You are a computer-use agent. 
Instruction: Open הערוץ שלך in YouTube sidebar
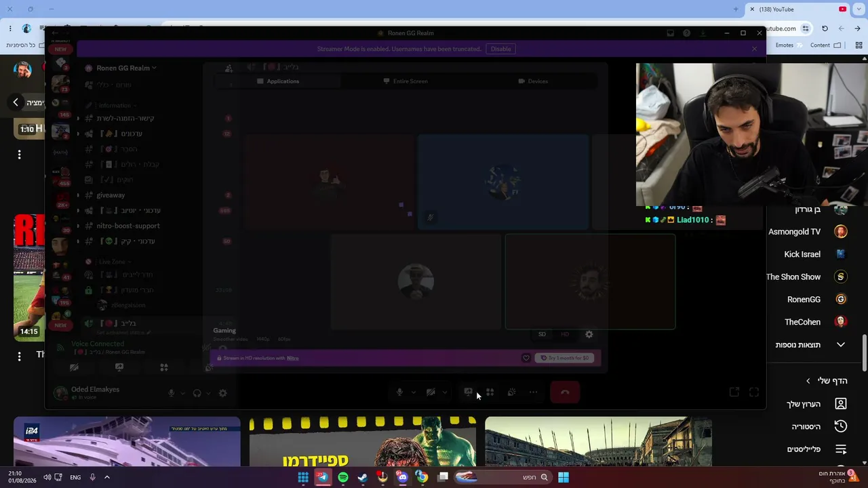tap(816, 404)
